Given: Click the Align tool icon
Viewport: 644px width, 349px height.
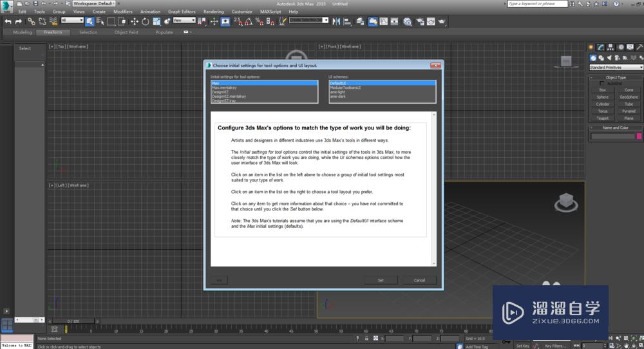Looking at the screenshot, I should pos(348,21).
